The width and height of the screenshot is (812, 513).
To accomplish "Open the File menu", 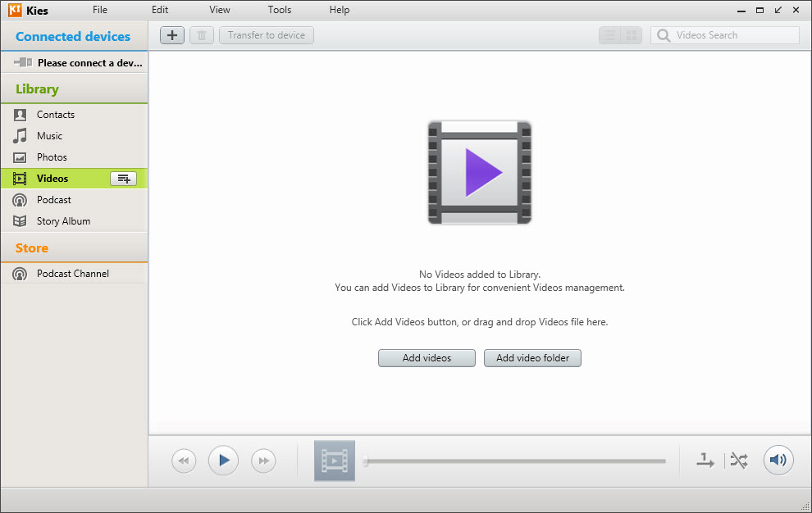I will (100, 10).
